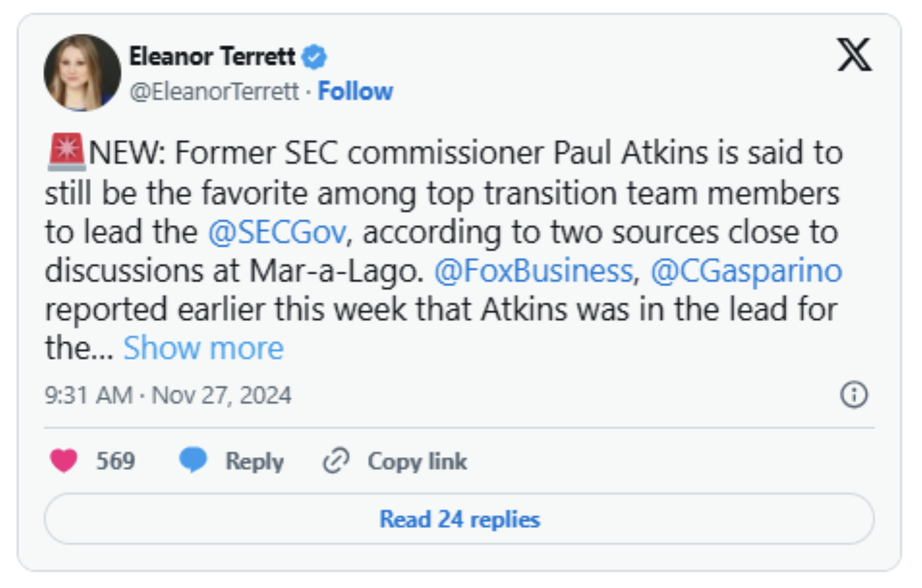Open the @CGasparino mention
This screenshot has height=588, width=922.
coord(746,271)
